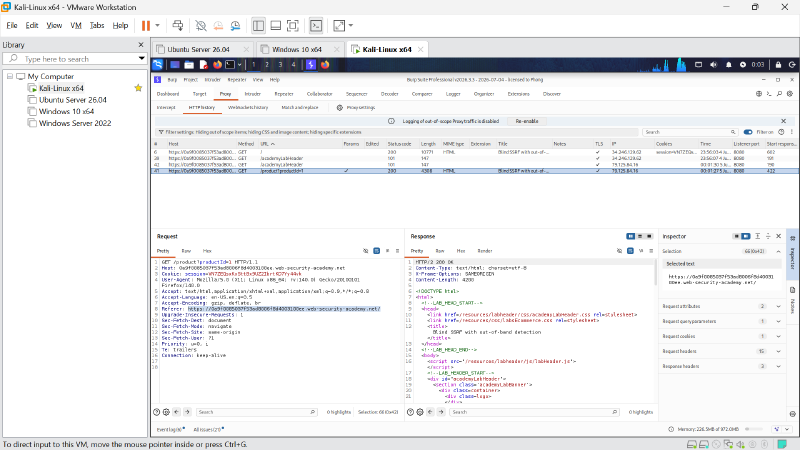This screenshot has height=450, width=800.
Task: Open HTTP history help icon beside Filter on
Action: pos(781,132)
